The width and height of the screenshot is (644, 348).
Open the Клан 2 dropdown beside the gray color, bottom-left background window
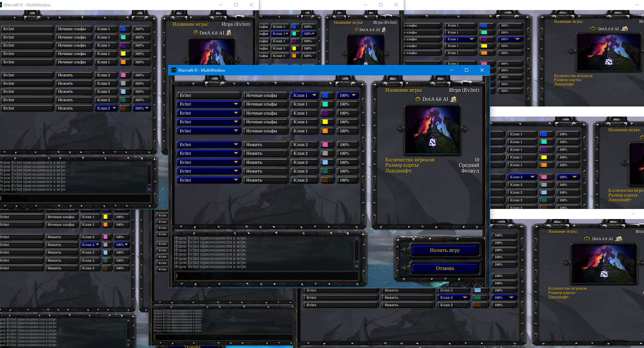click(x=90, y=245)
